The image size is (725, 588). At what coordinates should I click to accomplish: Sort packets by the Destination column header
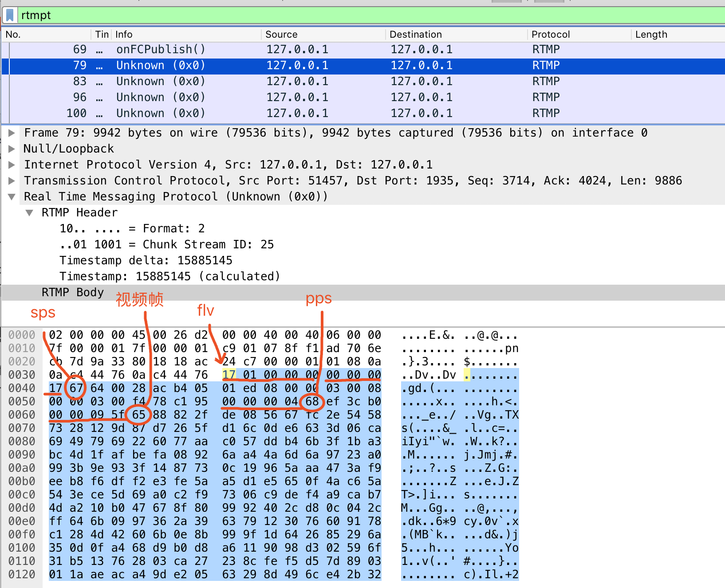457,34
